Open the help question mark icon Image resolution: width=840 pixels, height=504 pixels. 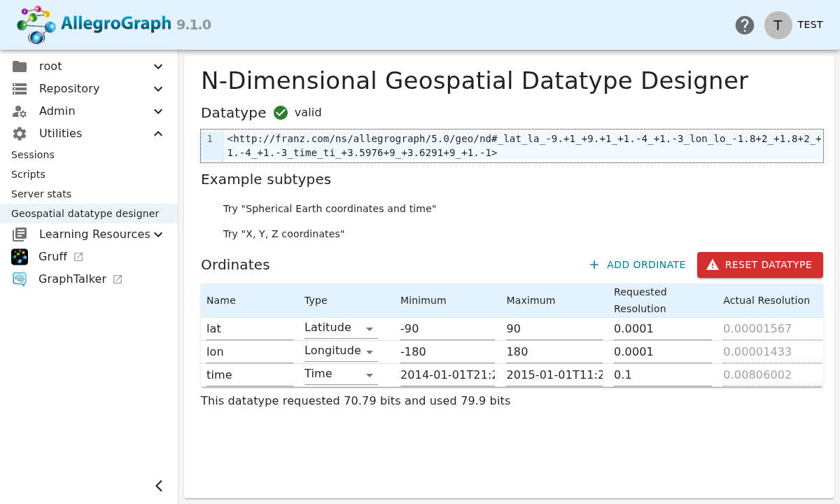tap(745, 25)
